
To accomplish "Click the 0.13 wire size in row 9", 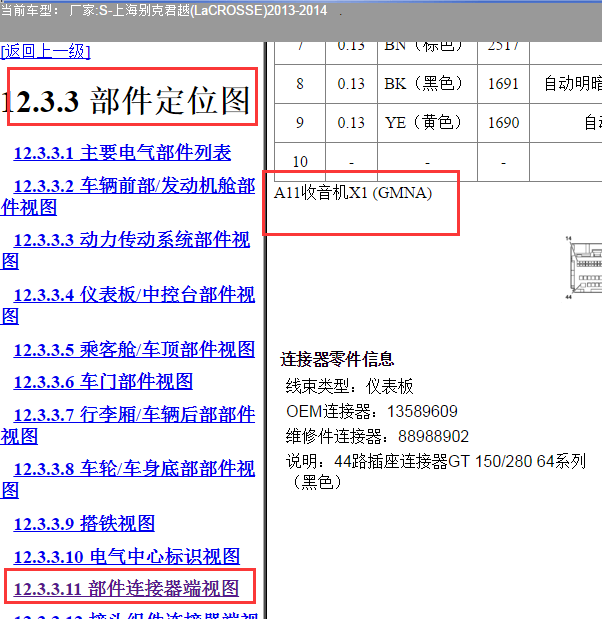I will tap(351, 123).
